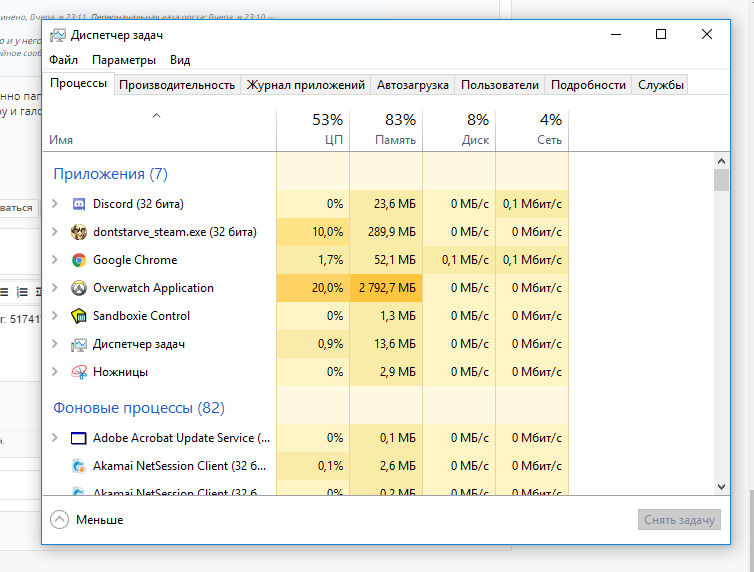This screenshot has height=572, width=754.
Task: Click Overwatch memory value 2 792,7 МБ
Action: 387,288
